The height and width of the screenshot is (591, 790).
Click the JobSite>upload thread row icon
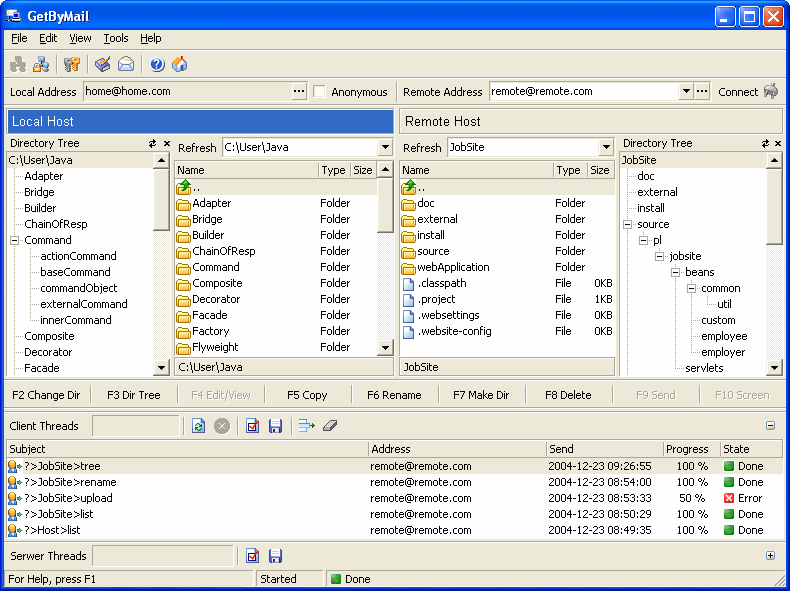click(x=15, y=498)
